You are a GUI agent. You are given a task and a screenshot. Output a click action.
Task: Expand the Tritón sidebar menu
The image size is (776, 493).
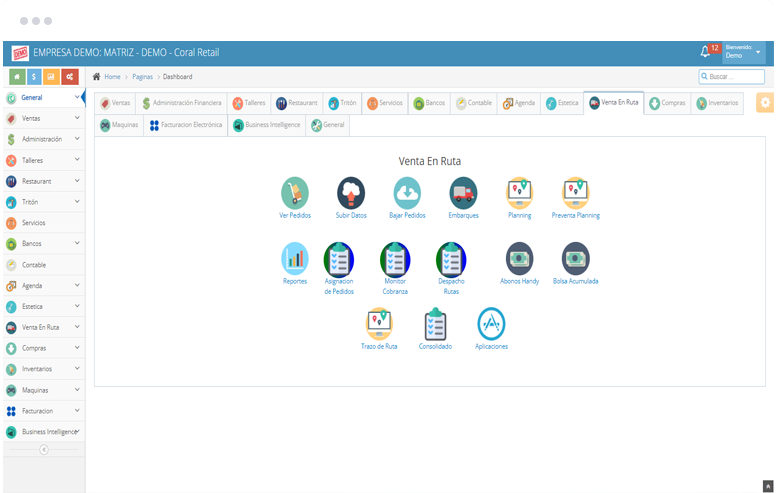(44, 202)
